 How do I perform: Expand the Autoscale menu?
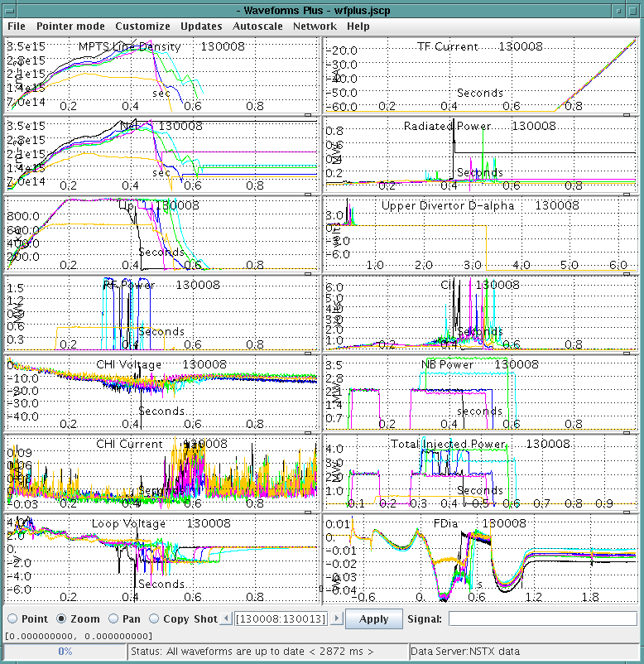257,26
